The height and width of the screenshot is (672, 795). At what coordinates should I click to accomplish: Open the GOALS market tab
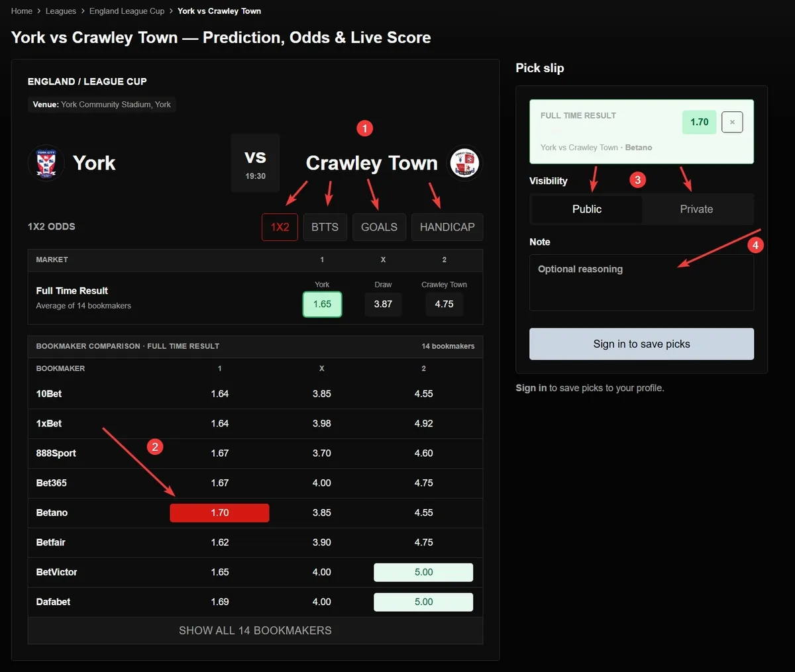click(379, 227)
